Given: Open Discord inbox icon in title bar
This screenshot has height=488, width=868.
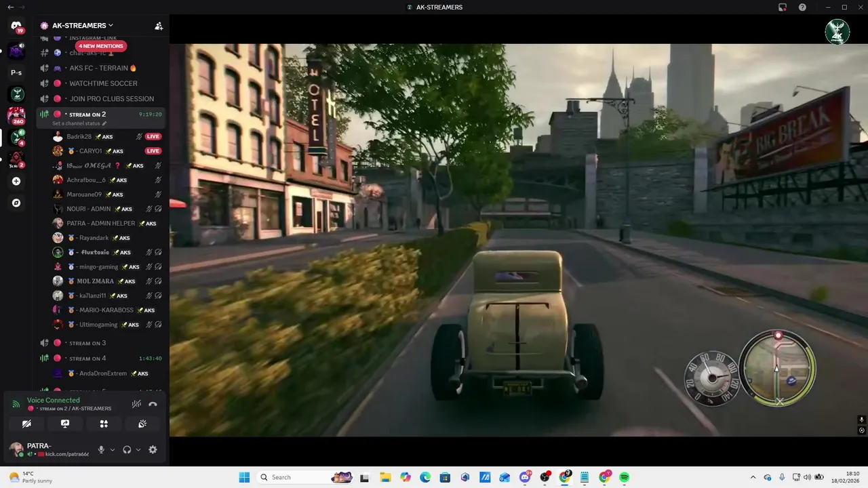Looking at the screenshot, I should [783, 7].
